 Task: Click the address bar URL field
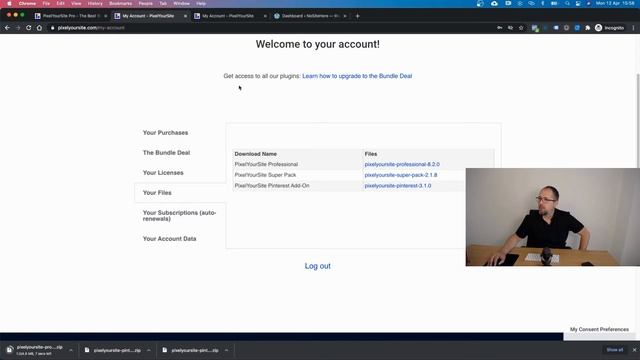[x=269, y=28]
